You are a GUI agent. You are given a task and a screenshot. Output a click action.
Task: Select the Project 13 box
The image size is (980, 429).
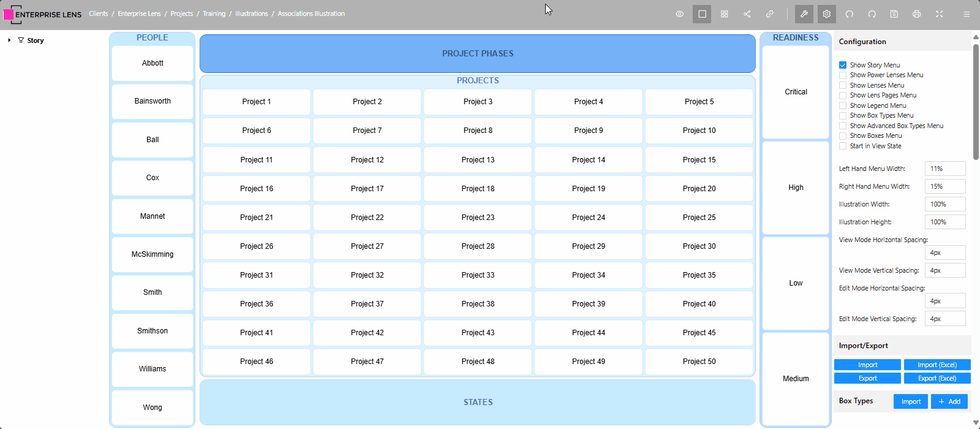(478, 160)
